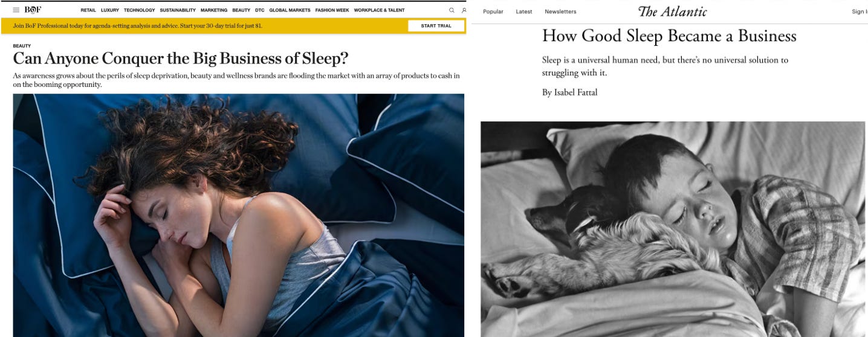The width and height of the screenshot is (868, 337).
Task: Open Workplace & Talent section
Action: pos(380,10)
